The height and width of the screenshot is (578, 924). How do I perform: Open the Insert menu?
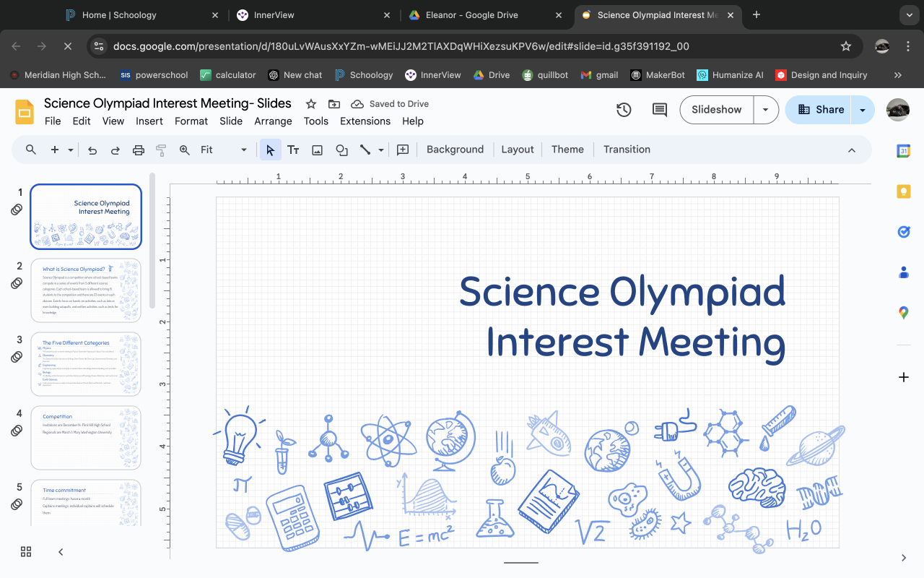(x=149, y=121)
